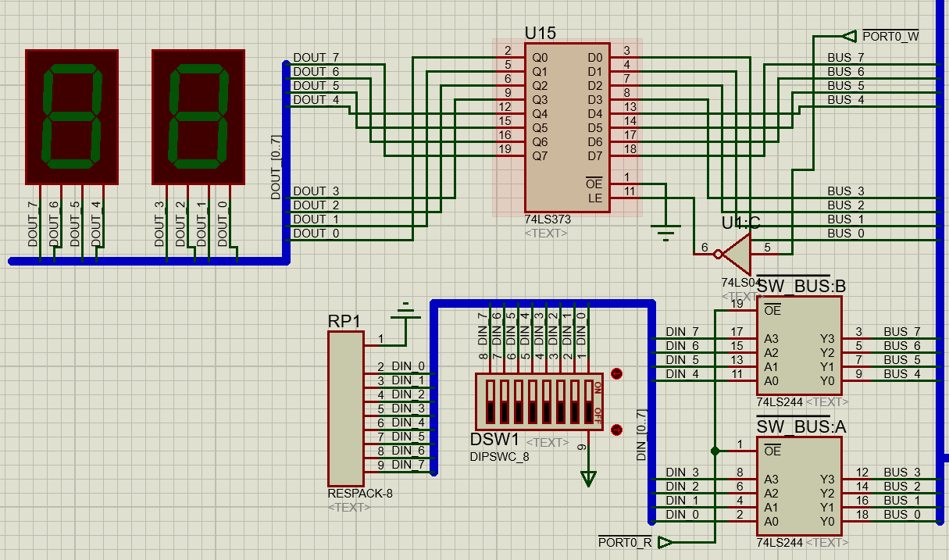Click the RESPACK-8 value text

[x=360, y=494]
